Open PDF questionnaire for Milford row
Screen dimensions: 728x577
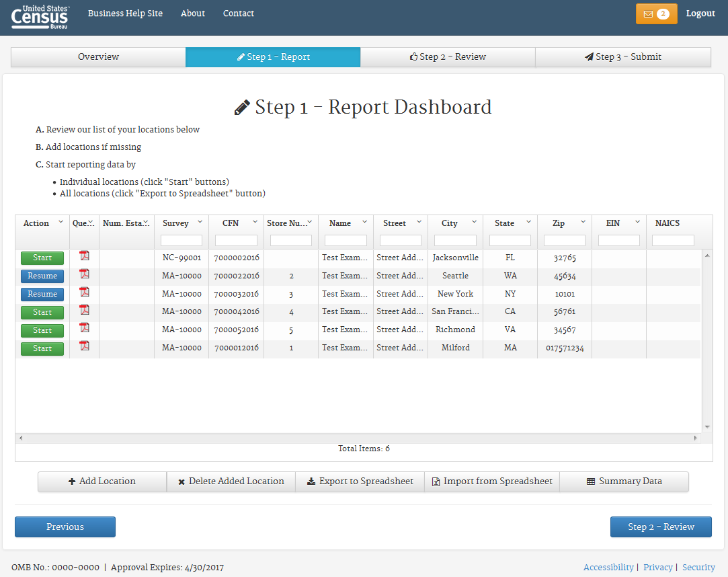coord(84,346)
